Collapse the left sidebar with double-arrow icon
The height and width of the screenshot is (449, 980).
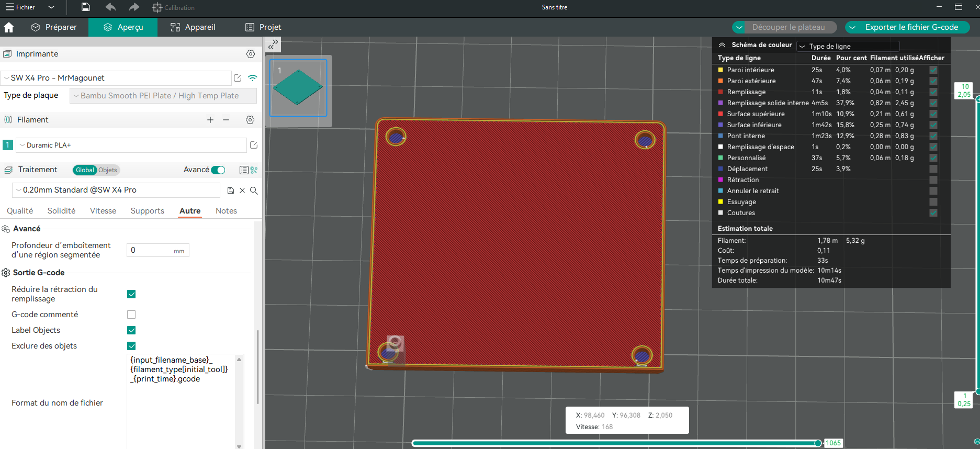click(273, 44)
